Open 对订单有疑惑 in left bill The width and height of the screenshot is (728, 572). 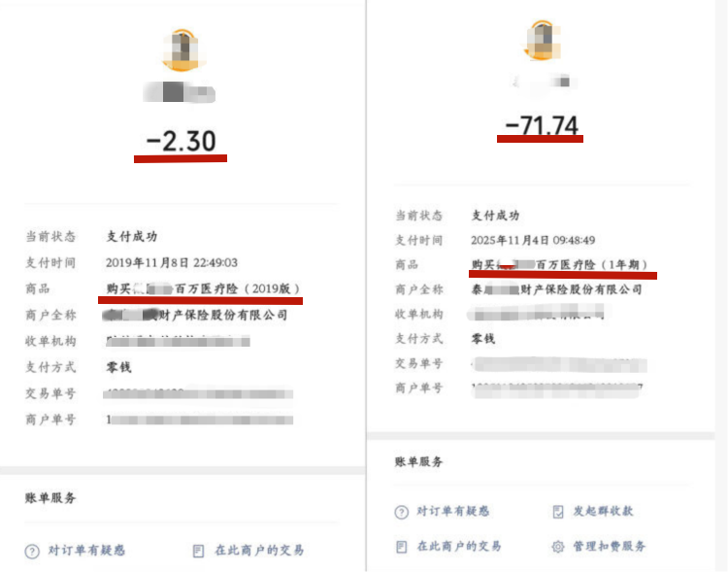coord(86,551)
